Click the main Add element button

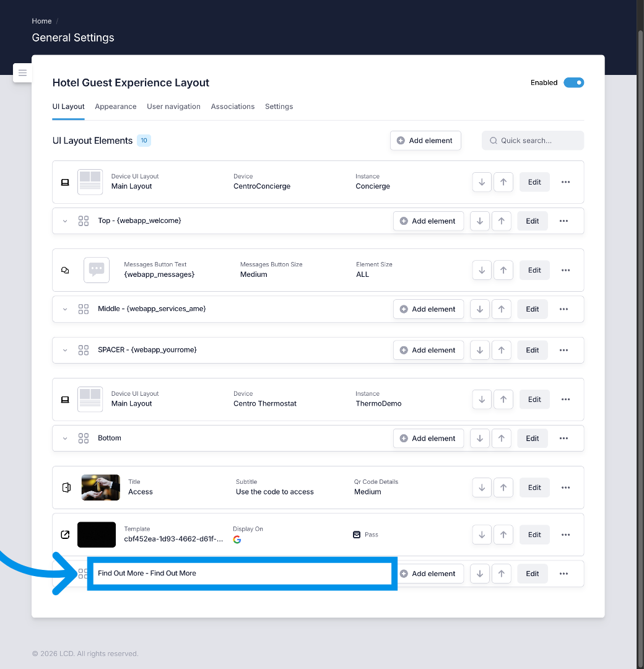(425, 141)
